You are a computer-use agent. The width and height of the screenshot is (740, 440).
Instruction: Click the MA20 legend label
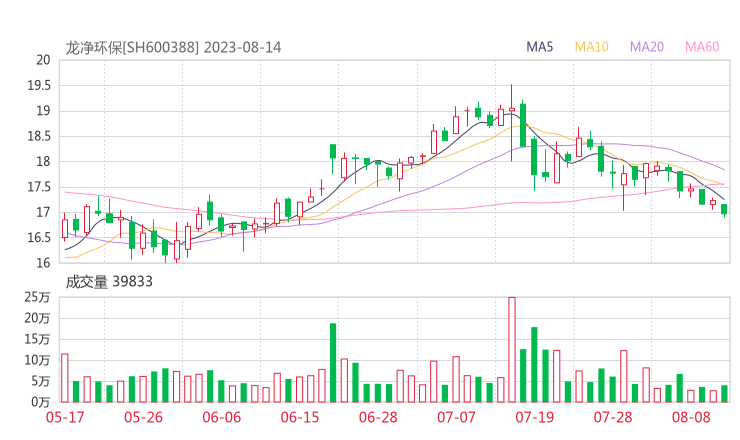pyautogui.click(x=647, y=47)
